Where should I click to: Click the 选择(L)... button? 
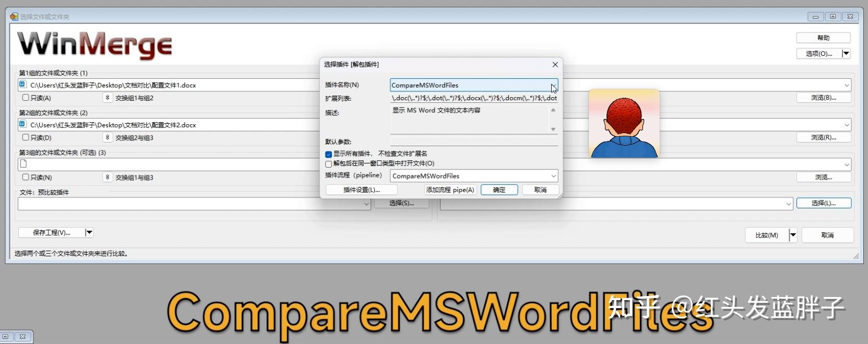pyautogui.click(x=824, y=203)
